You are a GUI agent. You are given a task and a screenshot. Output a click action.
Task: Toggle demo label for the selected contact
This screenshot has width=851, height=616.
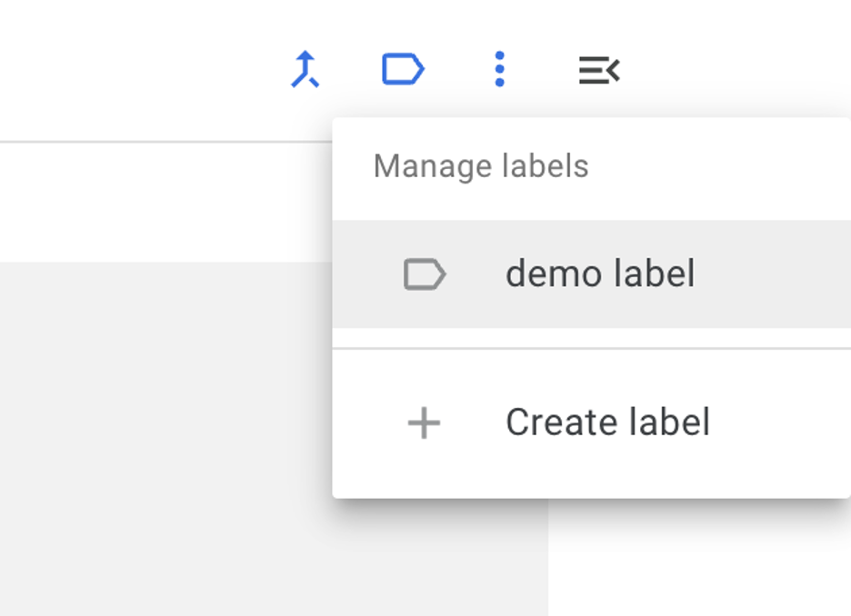click(x=601, y=273)
